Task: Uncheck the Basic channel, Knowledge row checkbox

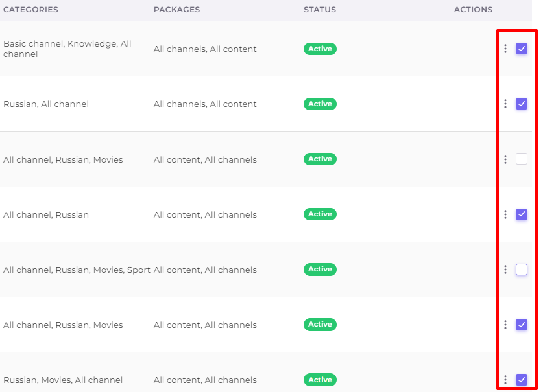Action: tap(522, 49)
